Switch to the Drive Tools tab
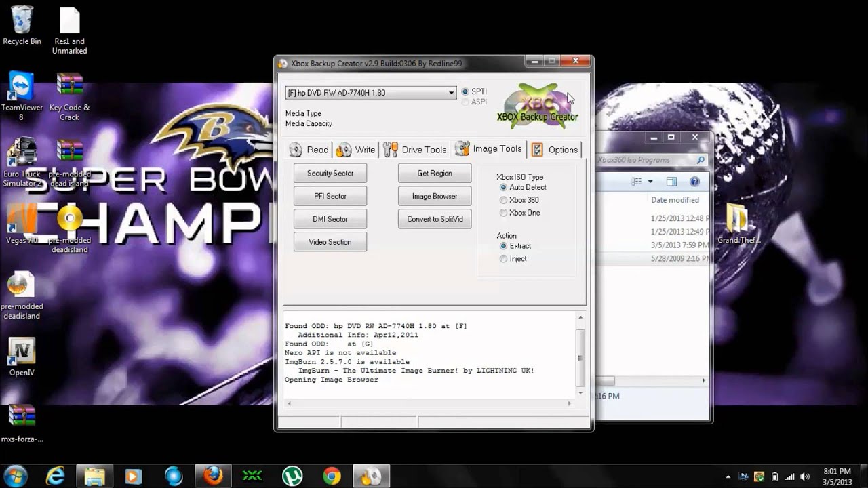The height and width of the screenshot is (488, 868). tap(415, 150)
